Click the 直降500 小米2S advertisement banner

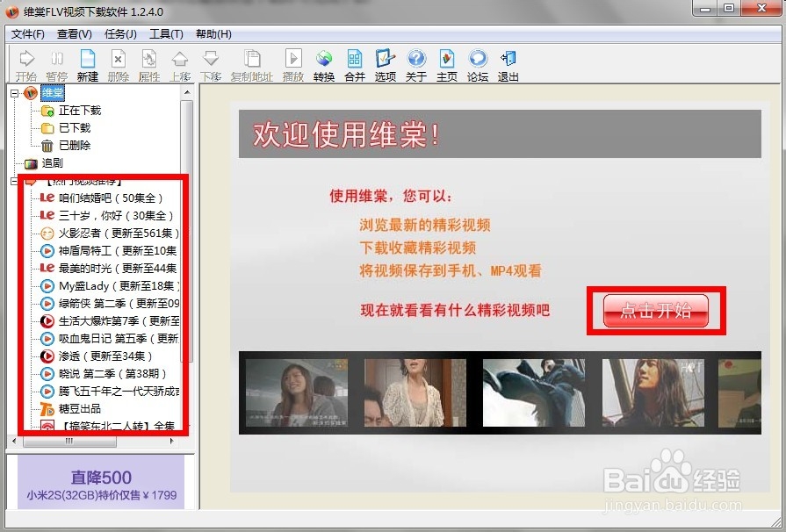pos(101,483)
